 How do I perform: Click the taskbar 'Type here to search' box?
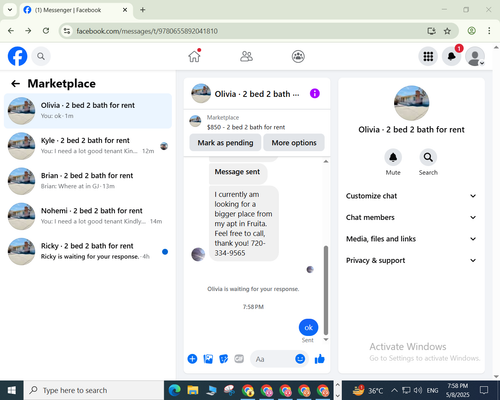(93, 390)
